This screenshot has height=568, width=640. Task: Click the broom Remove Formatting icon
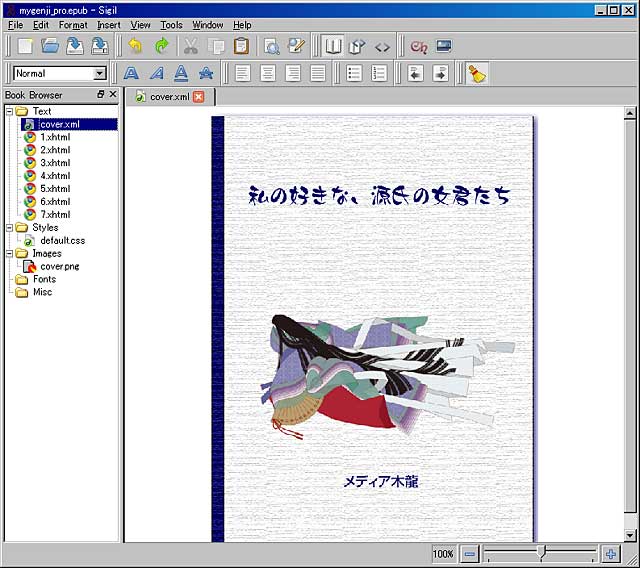click(476, 73)
